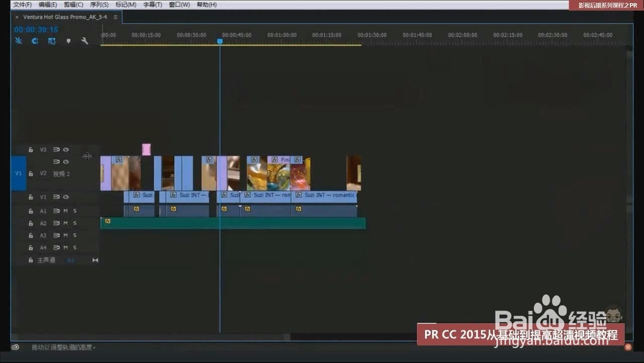
Task: Click fx badge on Suzi INT — romantic clip
Action: click(x=299, y=195)
